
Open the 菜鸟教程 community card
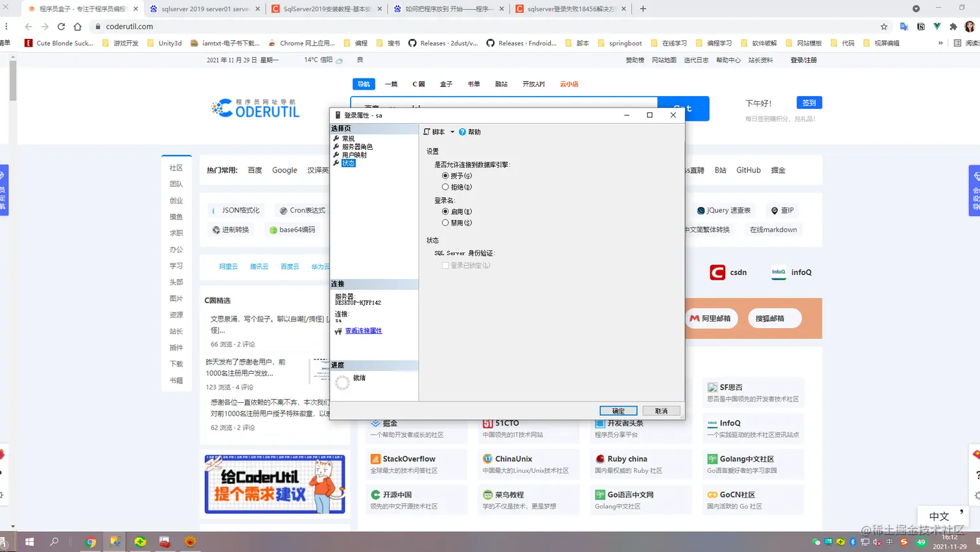tap(529, 499)
